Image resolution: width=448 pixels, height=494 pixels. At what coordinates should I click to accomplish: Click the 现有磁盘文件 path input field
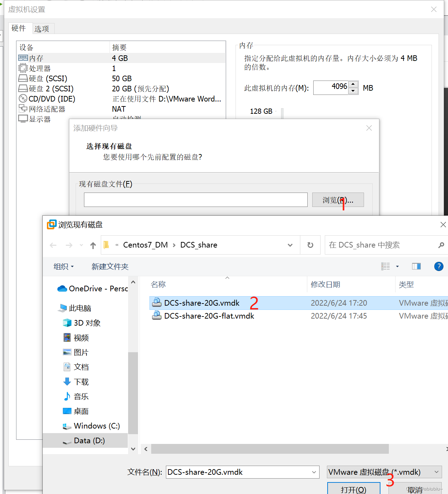[196, 200]
